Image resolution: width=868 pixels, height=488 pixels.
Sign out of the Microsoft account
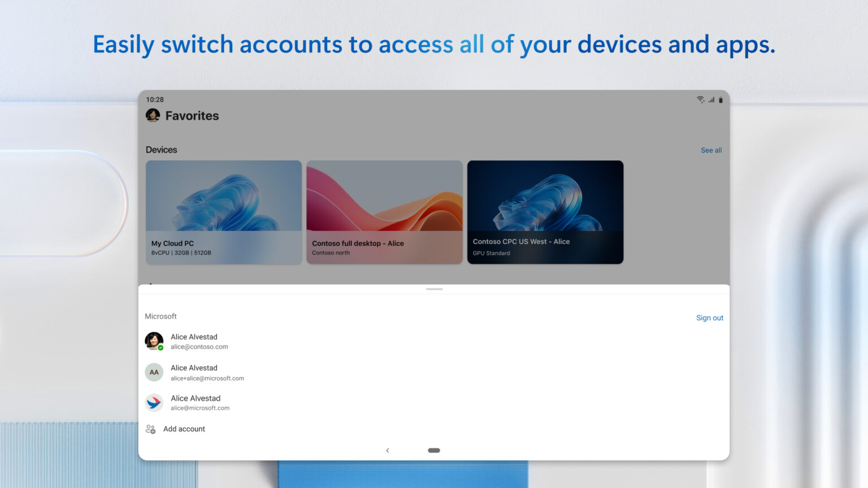[709, 317]
